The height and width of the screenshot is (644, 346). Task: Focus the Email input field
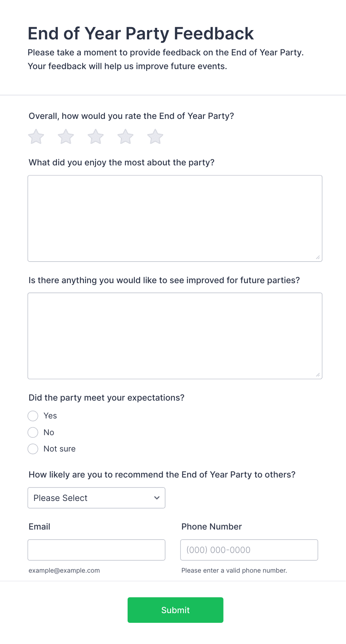tap(96, 550)
